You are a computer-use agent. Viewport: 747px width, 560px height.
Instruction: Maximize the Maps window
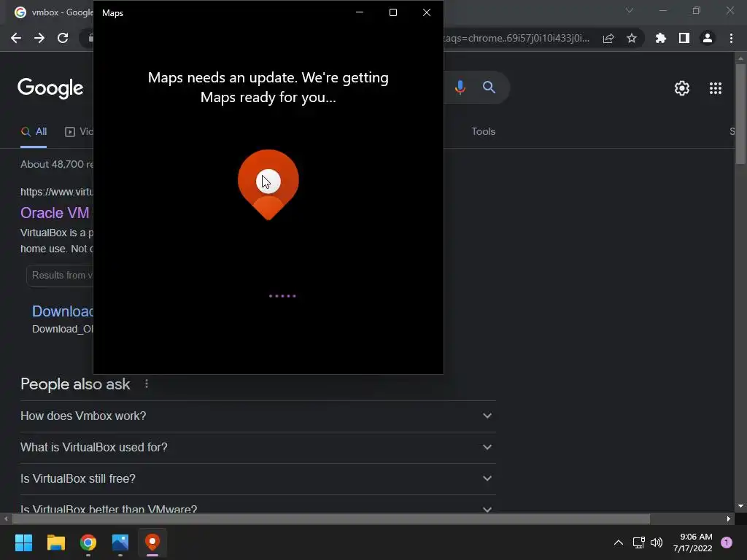pyautogui.click(x=393, y=12)
